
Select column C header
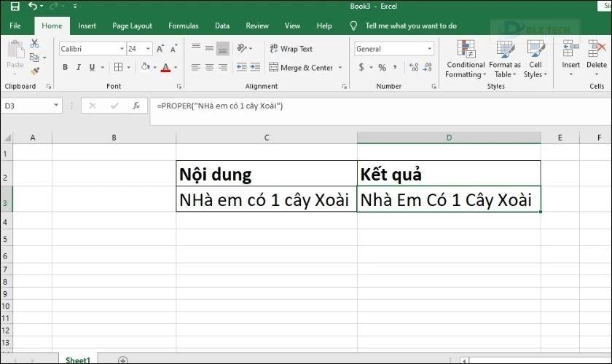pyautogui.click(x=267, y=138)
